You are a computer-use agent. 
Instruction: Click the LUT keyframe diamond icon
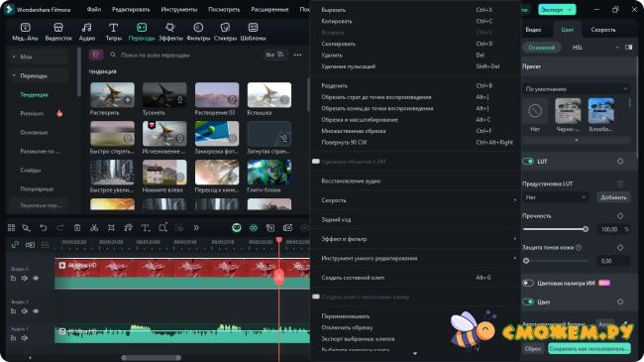(620, 162)
